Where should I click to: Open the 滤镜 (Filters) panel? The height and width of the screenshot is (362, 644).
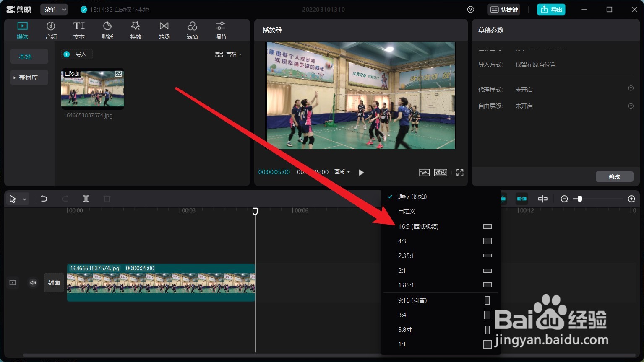192,30
